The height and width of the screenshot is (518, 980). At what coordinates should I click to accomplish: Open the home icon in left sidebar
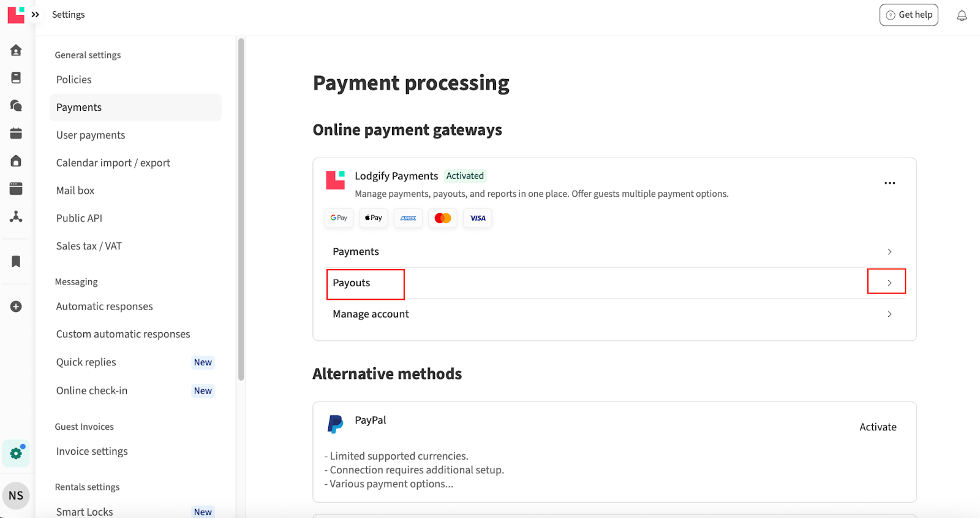pos(16,50)
